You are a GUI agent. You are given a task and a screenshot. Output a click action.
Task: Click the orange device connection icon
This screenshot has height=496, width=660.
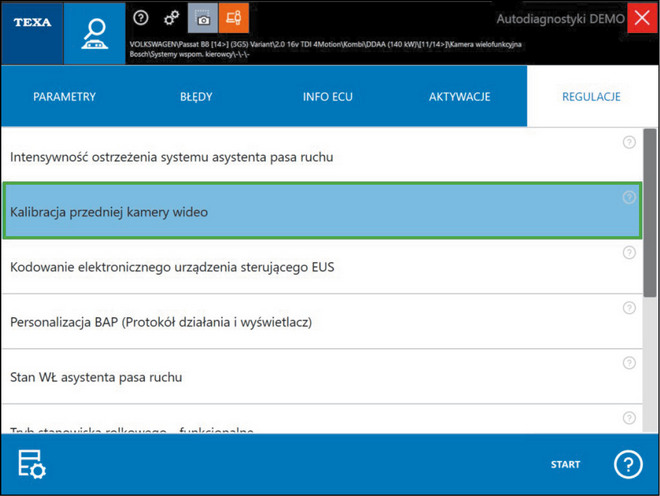tap(234, 18)
